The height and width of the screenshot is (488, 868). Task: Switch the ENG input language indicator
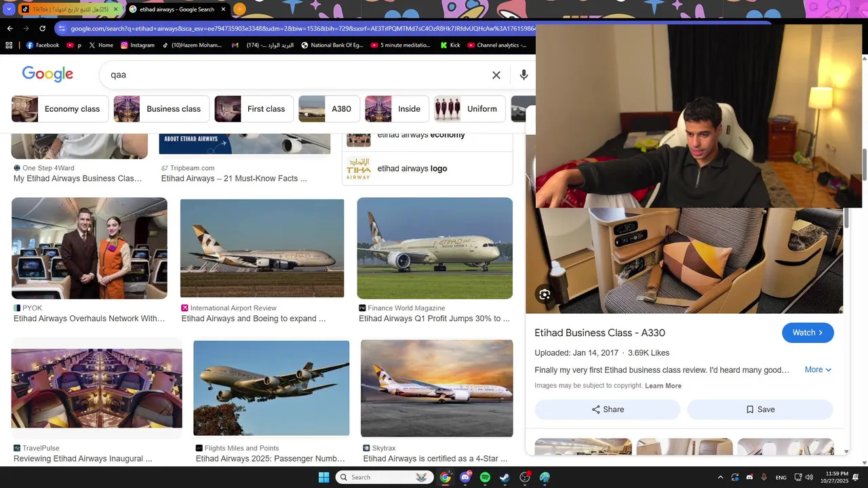click(781, 477)
